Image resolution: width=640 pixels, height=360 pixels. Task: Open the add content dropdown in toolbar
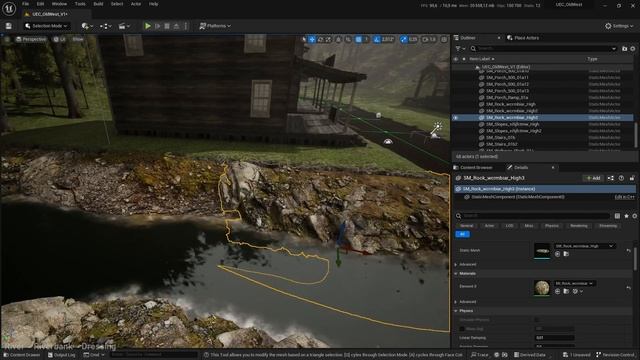[x=87, y=26]
